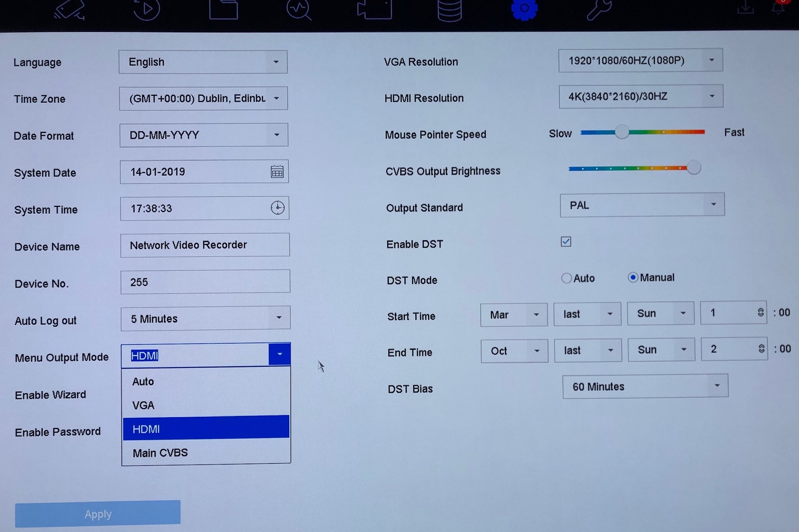This screenshot has width=799, height=532.
Task: Open the camera management icon
Action: (70, 9)
